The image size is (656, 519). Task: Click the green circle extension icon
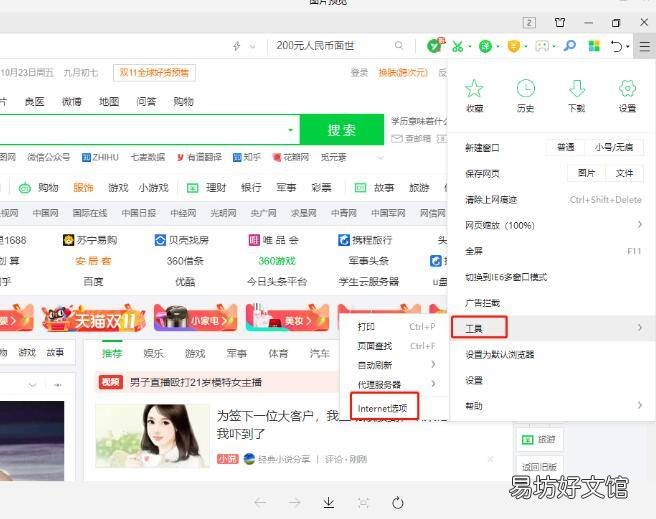pyautogui.click(x=485, y=46)
